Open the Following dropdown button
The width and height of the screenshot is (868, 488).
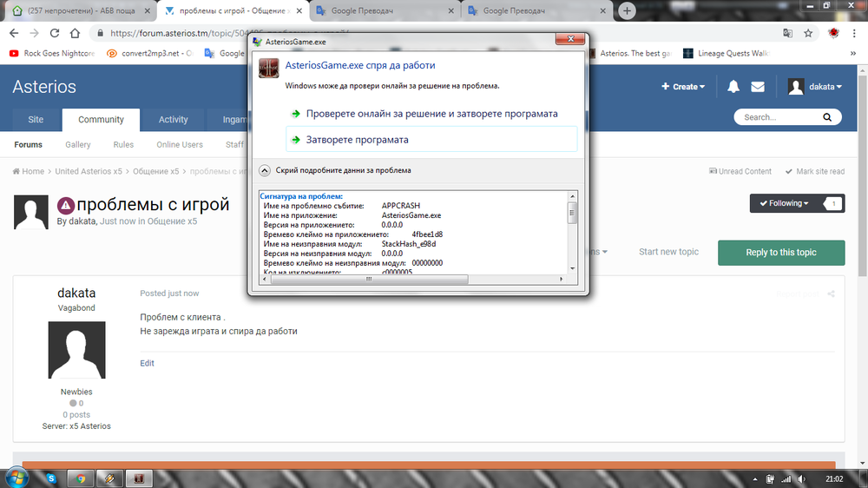784,203
